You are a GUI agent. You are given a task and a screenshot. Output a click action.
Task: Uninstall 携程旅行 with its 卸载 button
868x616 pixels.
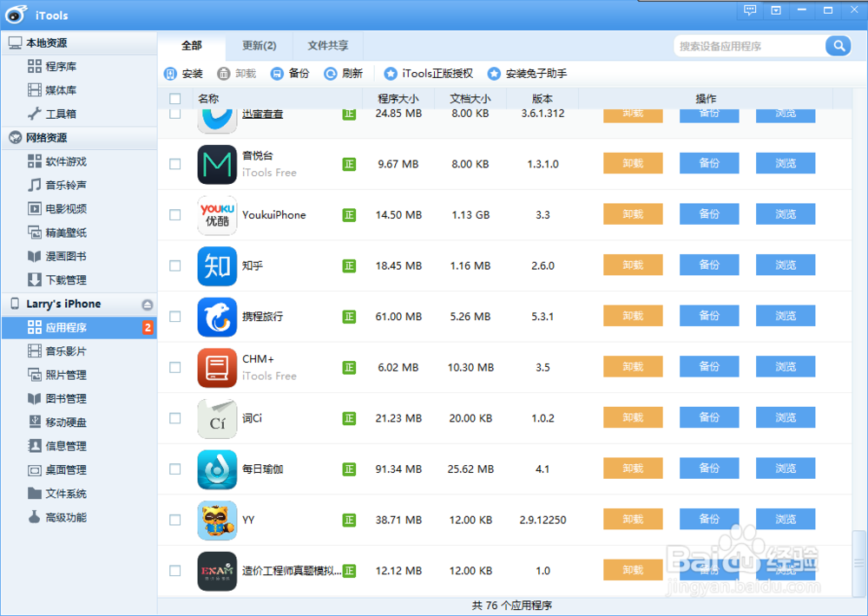click(x=633, y=316)
